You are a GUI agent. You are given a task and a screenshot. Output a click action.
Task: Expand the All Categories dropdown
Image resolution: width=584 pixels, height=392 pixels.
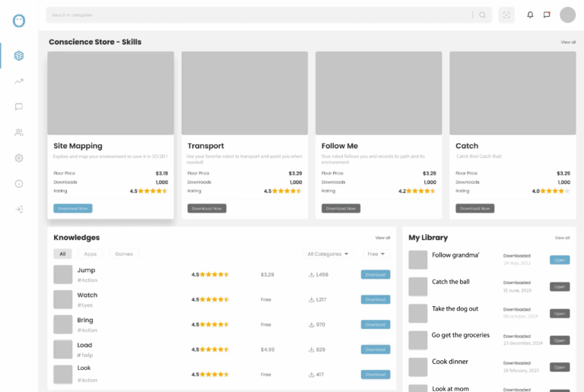point(328,254)
